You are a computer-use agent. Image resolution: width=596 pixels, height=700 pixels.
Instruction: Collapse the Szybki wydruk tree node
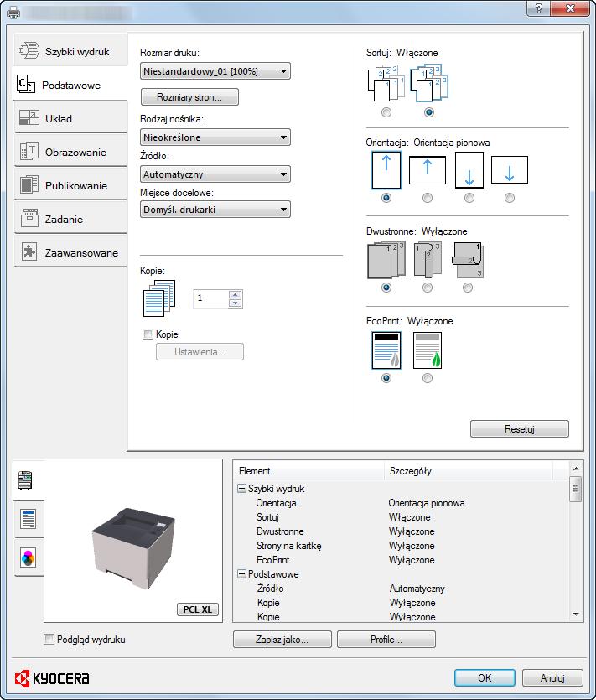(241, 489)
